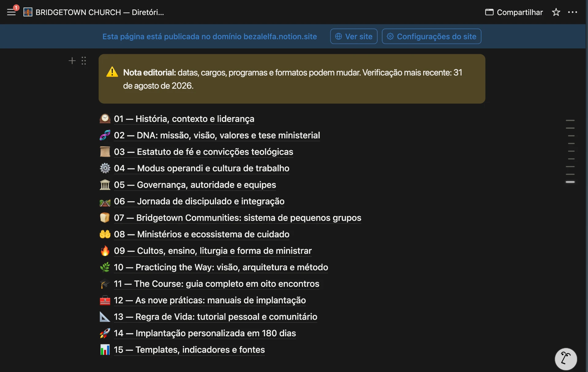
Task: Click the scroll icon beside 03 Estatuto
Action: pos(105,152)
